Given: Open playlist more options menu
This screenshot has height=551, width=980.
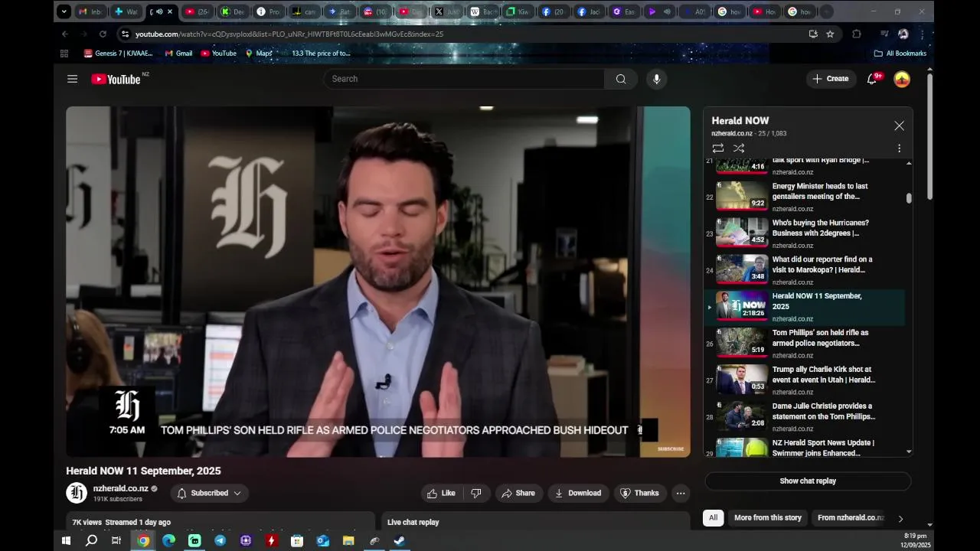Looking at the screenshot, I should point(899,148).
